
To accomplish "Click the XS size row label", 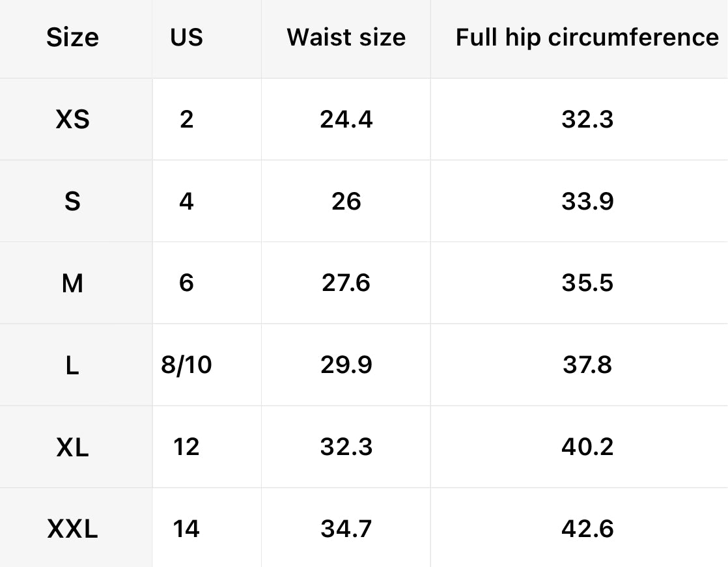I will (72, 120).
